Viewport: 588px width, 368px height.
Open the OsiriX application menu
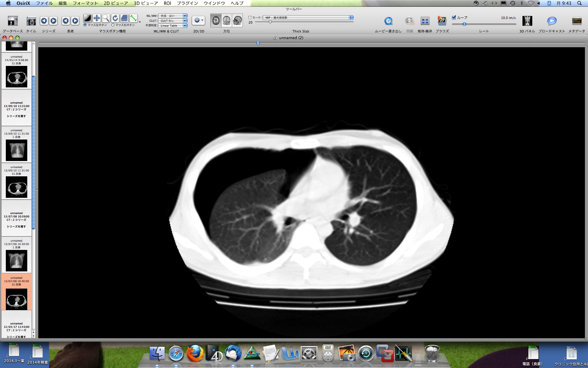click(x=23, y=3)
